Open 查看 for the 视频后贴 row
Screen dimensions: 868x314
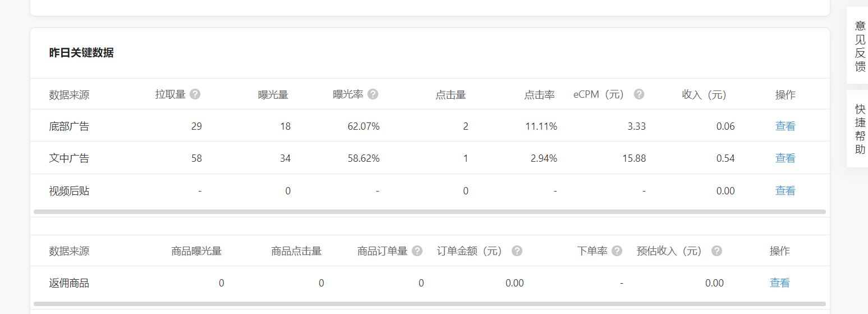click(785, 191)
